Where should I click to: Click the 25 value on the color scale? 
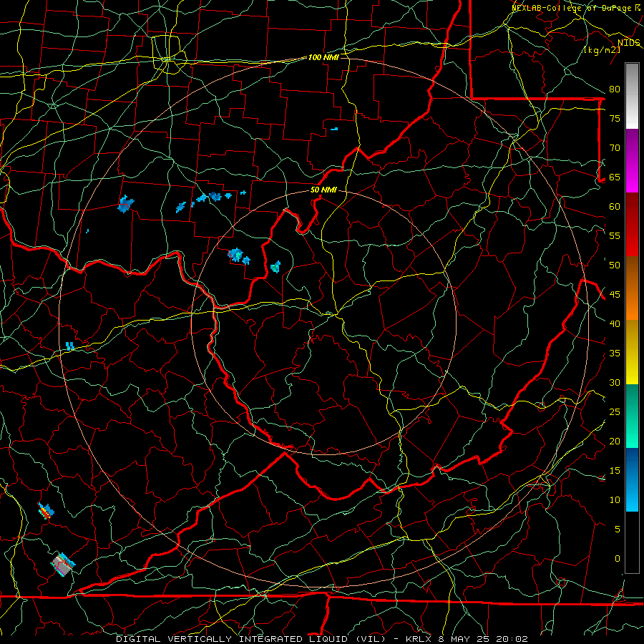(x=615, y=411)
